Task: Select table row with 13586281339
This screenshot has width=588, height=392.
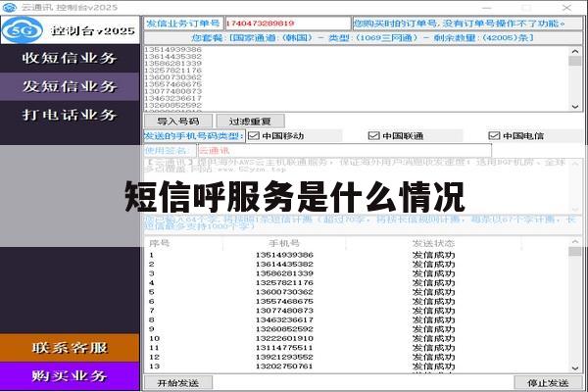Action: pyautogui.click(x=357, y=273)
